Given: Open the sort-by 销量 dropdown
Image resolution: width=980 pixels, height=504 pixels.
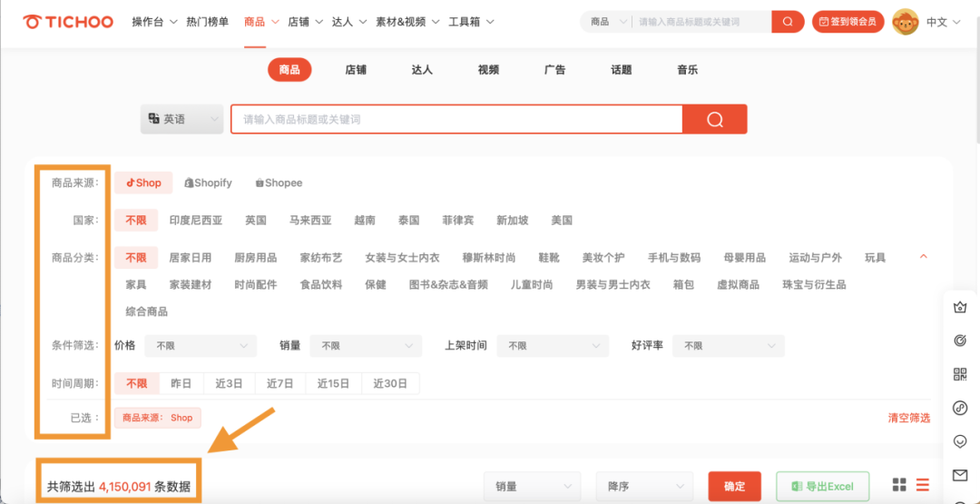Looking at the screenshot, I should 532,487.
